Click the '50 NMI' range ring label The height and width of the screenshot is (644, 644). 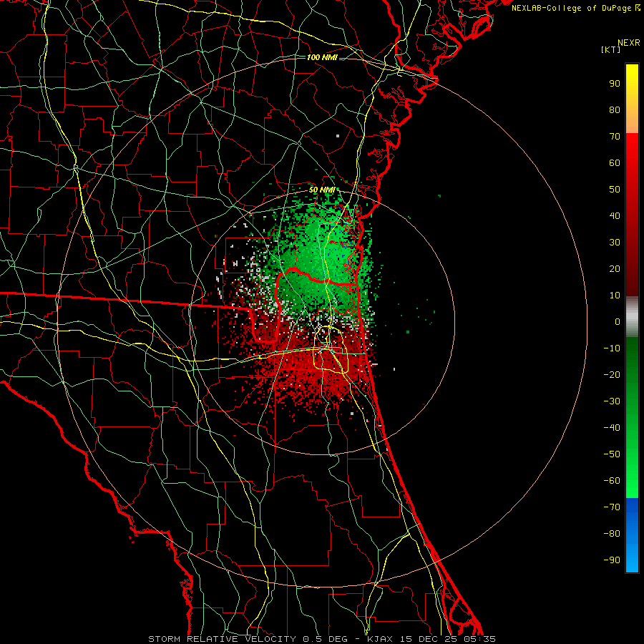[x=322, y=190]
